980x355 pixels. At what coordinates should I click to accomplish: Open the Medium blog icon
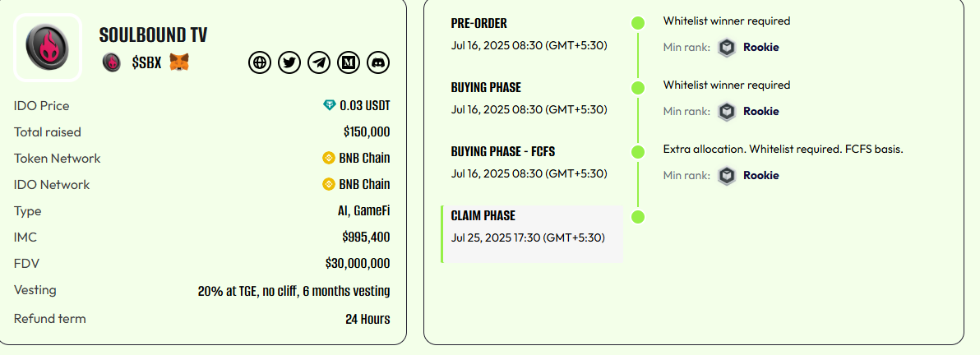coord(349,62)
